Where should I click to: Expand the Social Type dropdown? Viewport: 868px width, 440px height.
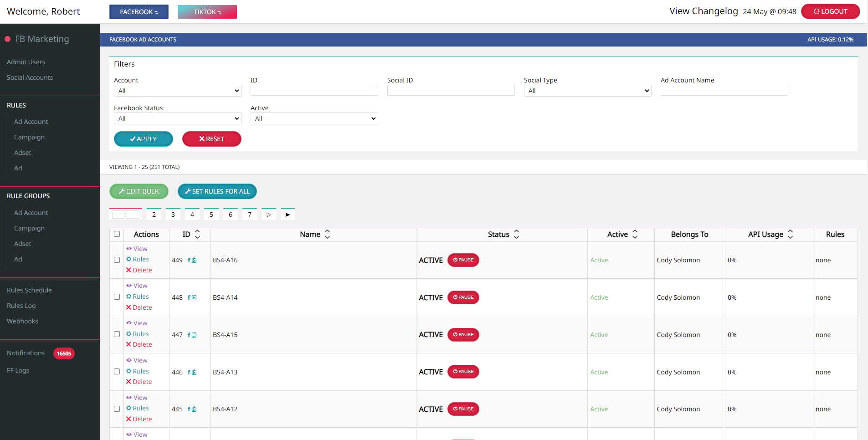tap(587, 91)
